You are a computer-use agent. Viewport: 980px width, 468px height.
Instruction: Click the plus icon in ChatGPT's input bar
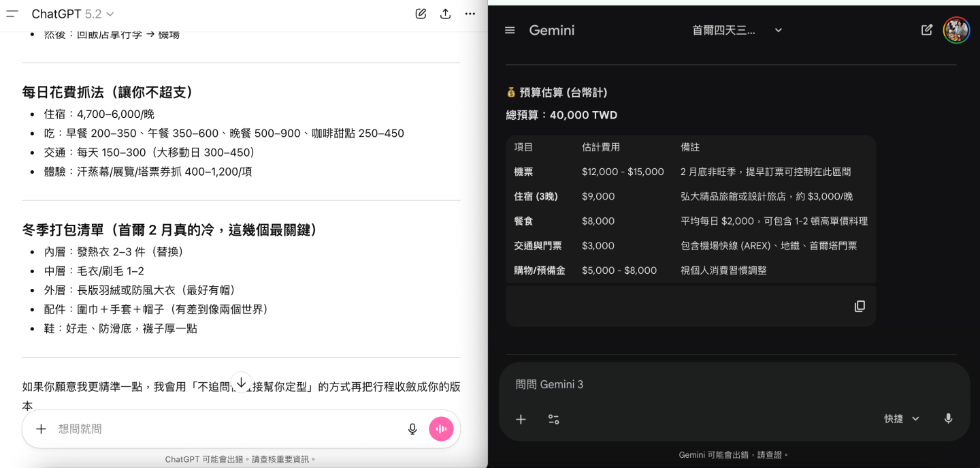coord(41,429)
